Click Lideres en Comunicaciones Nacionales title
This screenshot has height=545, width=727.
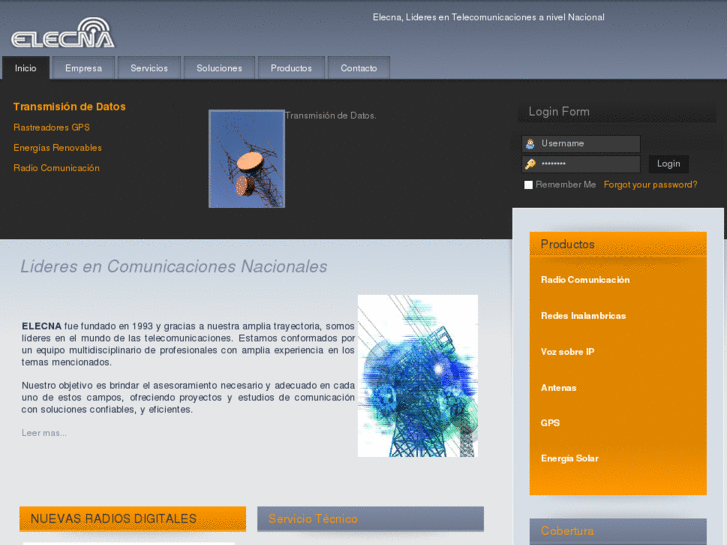coord(174,266)
